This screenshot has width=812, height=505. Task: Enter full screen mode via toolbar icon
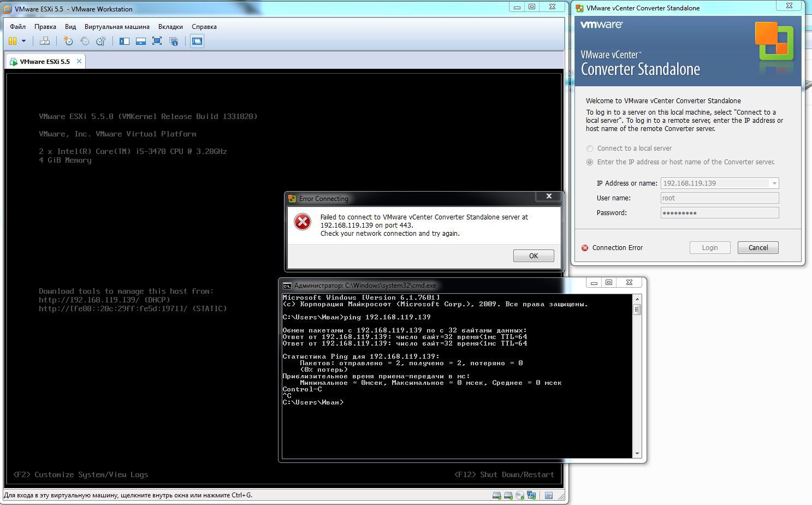[157, 41]
